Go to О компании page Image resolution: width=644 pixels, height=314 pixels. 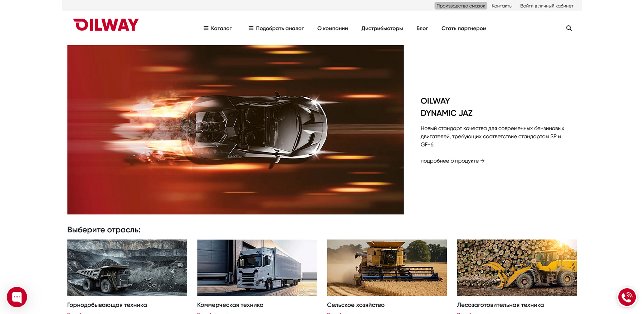(x=332, y=28)
